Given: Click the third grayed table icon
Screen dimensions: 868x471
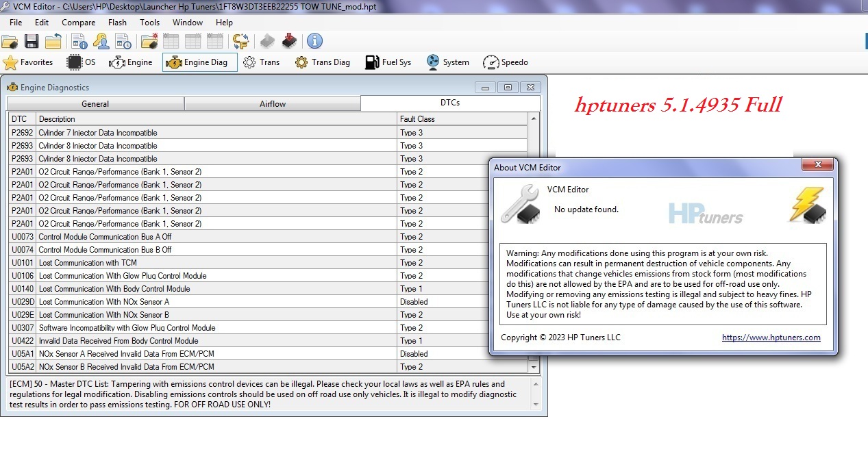Looking at the screenshot, I should click(215, 41).
